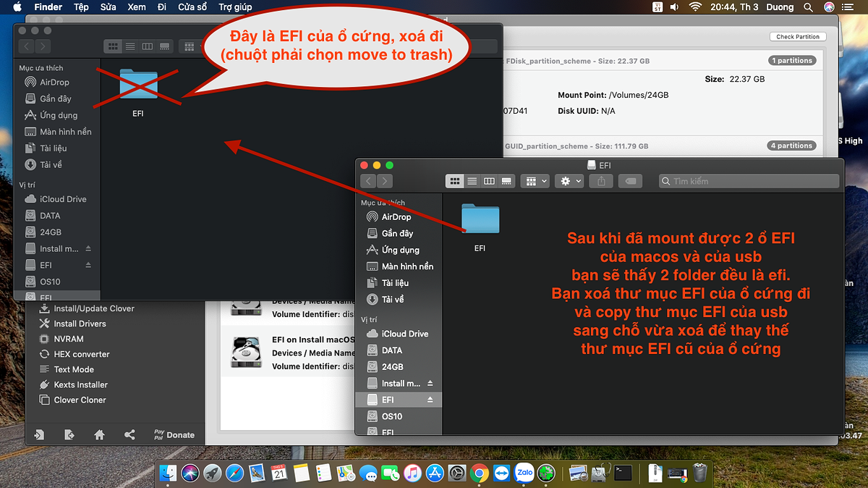
Task: Open Tài liệu in rear Finder sidebar
Action: point(46,148)
